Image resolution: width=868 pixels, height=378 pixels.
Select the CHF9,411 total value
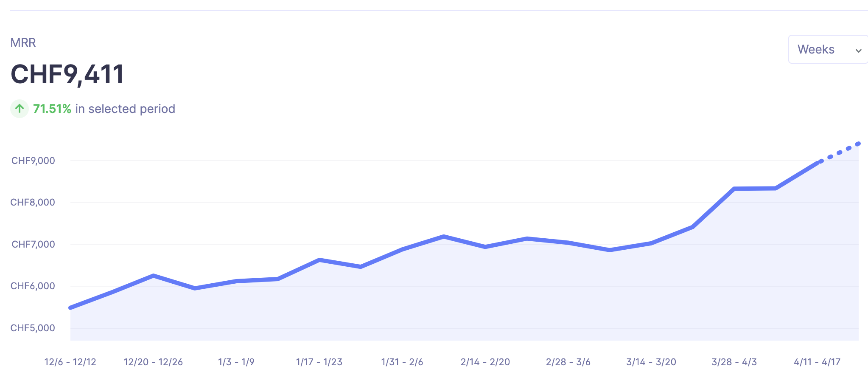(67, 74)
